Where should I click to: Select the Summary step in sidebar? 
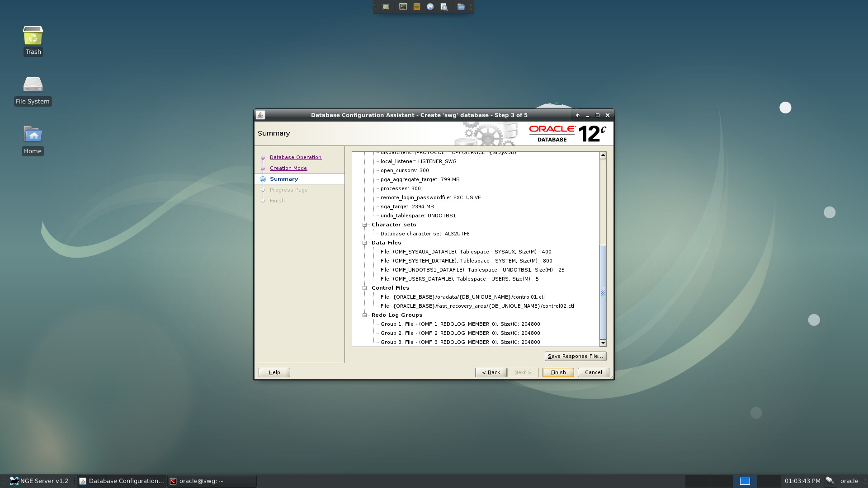tap(284, 179)
